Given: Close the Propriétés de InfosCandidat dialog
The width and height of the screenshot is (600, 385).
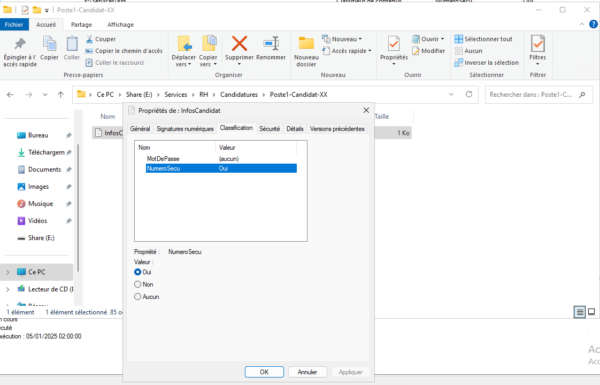Looking at the screenshot, I should coord(366,110).
